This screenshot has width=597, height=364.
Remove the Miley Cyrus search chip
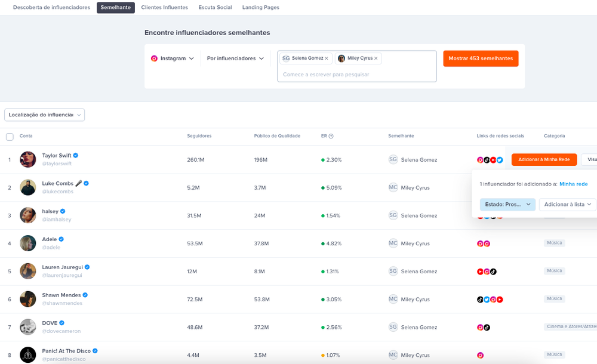(376, 58)
